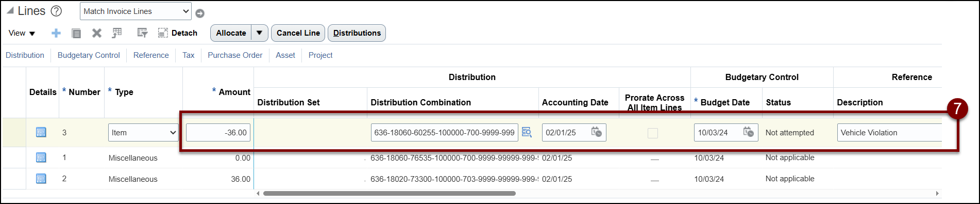Toggle Prorate Across All Item Lines checkbox
The image size is (980, 204).
653,133
